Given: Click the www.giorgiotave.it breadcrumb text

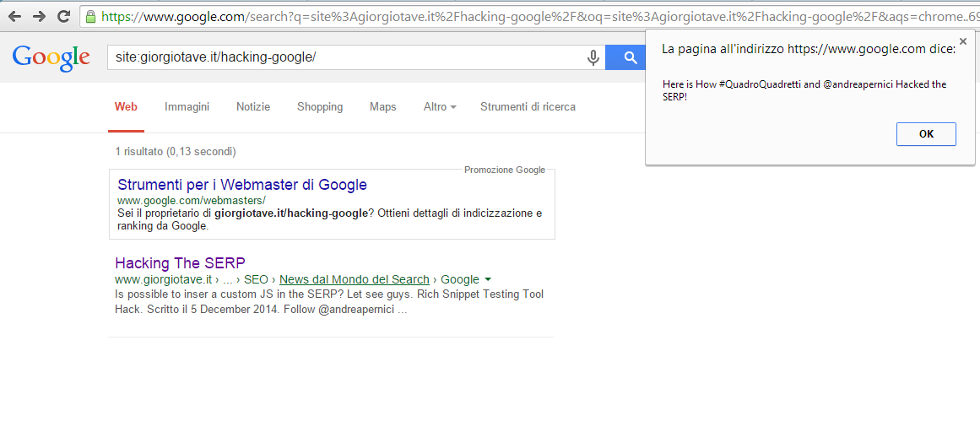Looking at the screenshot, I should (x=164, y=279).
